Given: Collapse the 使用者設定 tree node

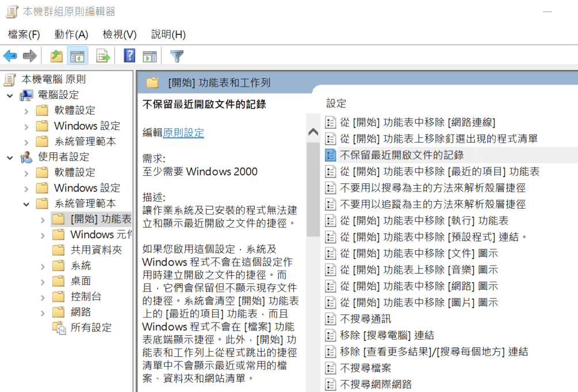Looking at the screenshot, I should tap(10, 157).
